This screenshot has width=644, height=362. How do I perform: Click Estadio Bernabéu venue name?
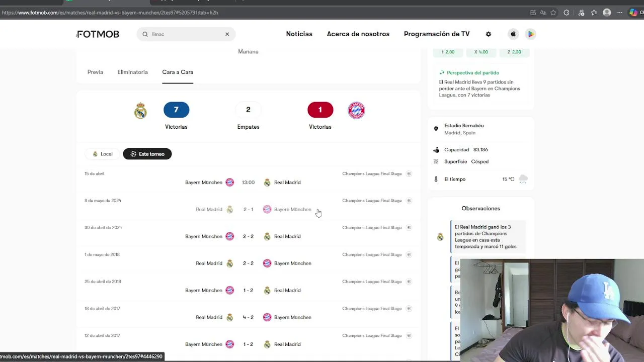pyautogui.click(x=464, y=125)
